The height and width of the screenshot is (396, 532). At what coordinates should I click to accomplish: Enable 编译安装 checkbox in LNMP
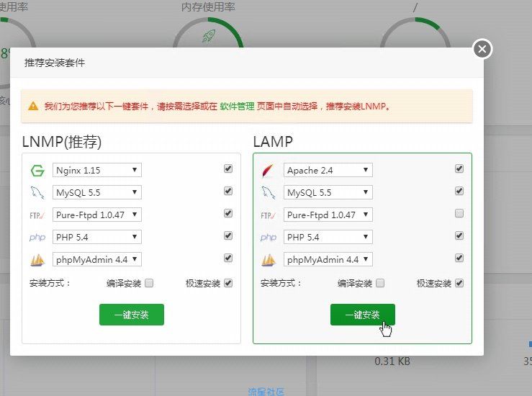[149, 283]
